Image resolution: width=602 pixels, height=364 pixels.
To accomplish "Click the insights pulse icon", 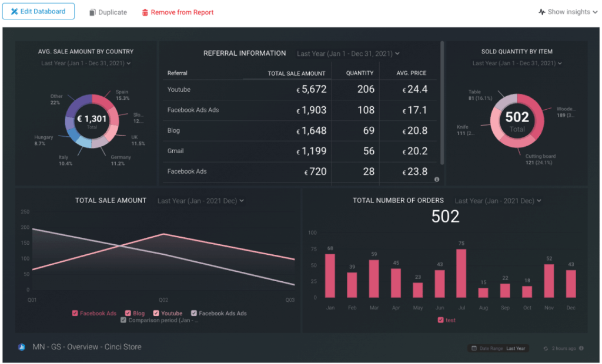I will tap(541, 12).
